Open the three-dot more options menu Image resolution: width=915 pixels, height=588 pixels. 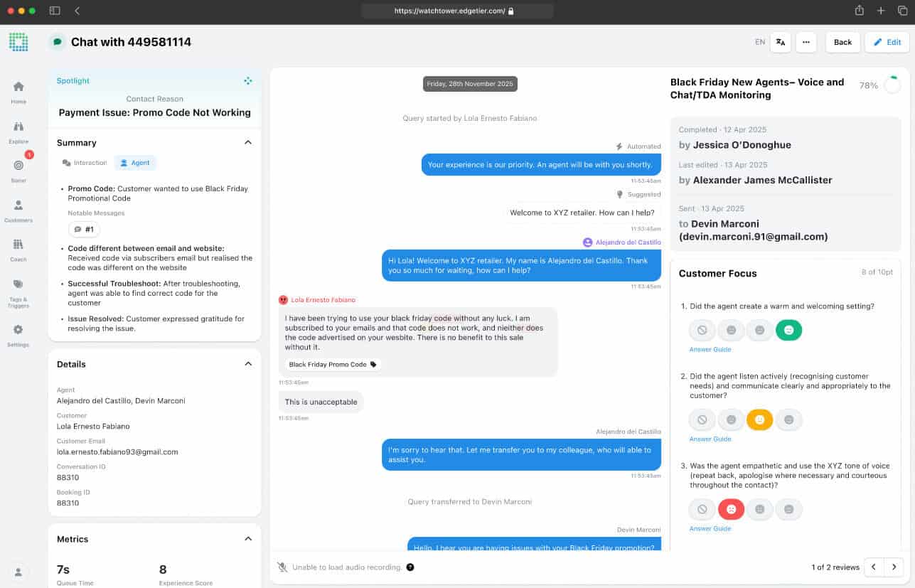806,42
